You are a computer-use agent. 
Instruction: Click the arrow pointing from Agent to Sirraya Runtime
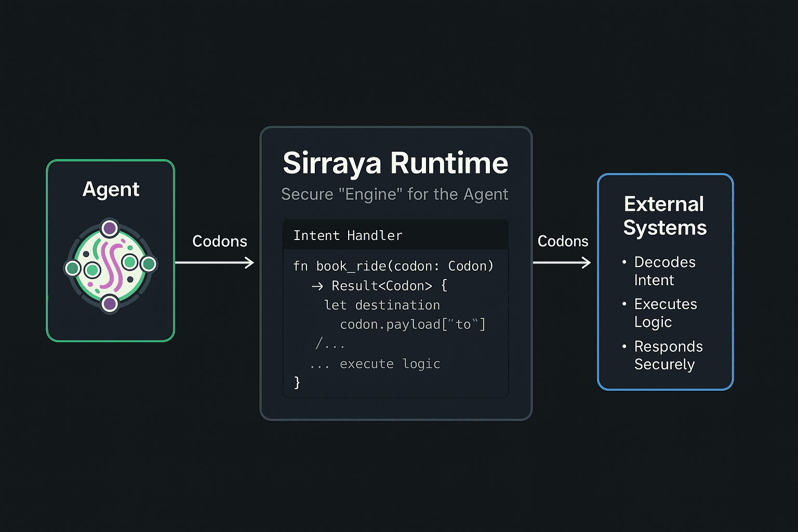(x=218, y=263)
